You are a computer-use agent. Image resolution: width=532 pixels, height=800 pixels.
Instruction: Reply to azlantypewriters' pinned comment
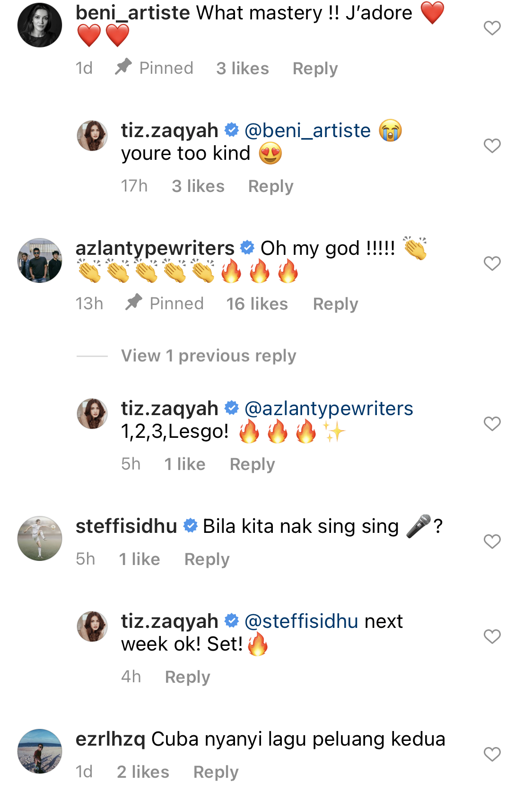(335, 304)
